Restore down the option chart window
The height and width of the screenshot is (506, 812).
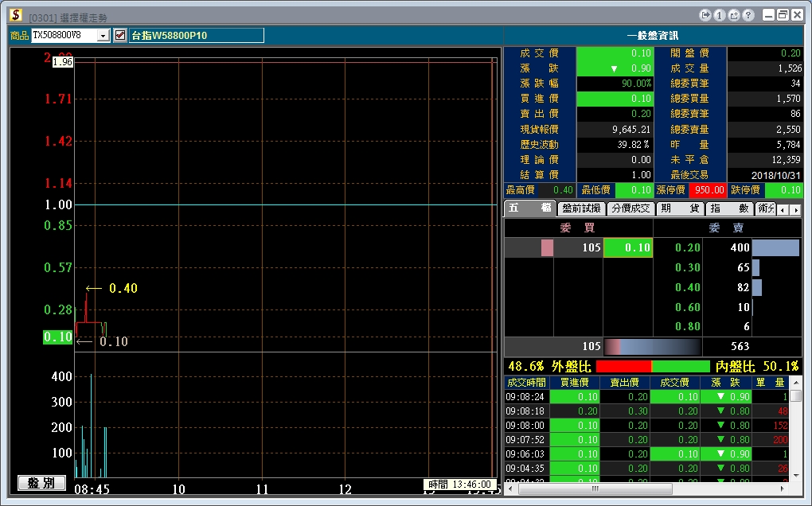coord(783,15)
